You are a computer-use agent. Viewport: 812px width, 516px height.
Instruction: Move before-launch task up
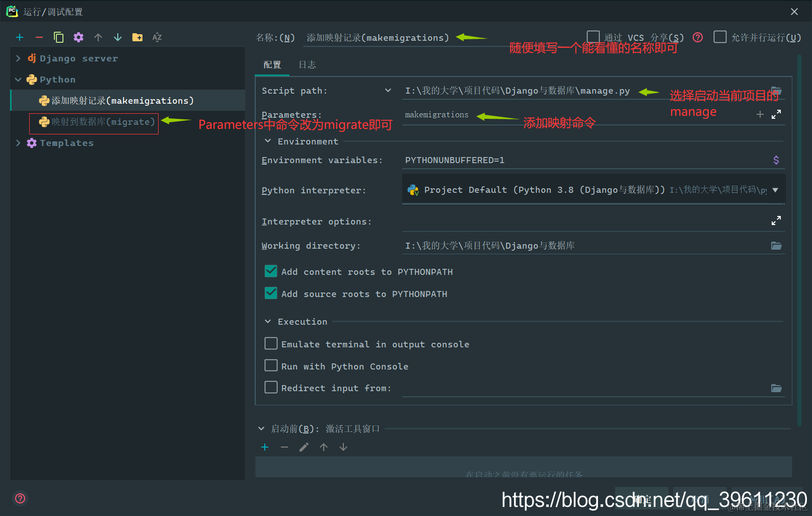(x=324, y=447)
